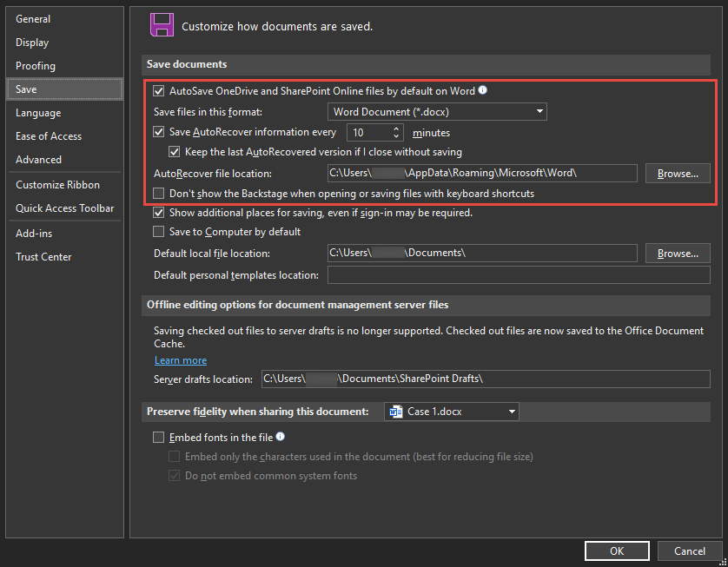The image size is (728, 567).
Task: Enable Save to Computer by default
Action: coord(159,232)
